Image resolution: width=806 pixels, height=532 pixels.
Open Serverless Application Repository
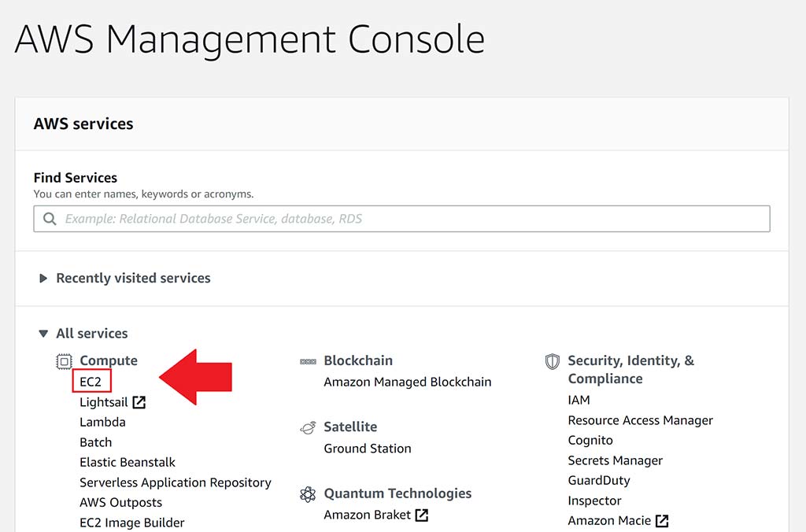pyautogui.click(x=176, y=482)
